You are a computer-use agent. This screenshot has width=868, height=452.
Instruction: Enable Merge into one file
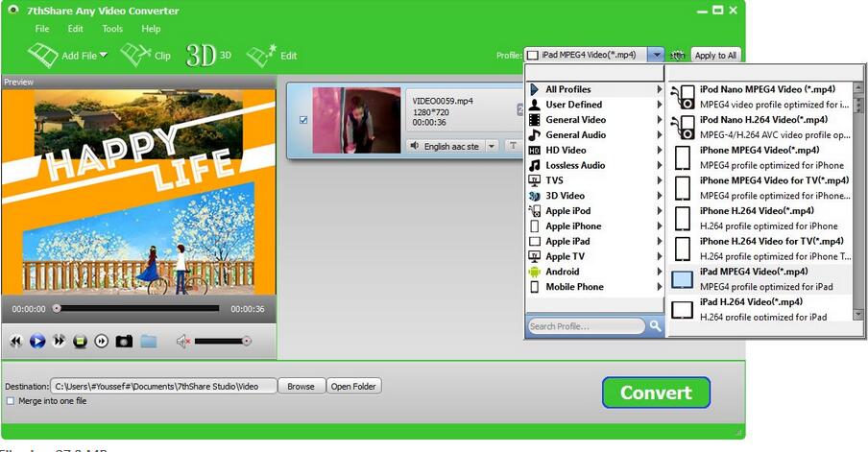(x=10, y=401)
